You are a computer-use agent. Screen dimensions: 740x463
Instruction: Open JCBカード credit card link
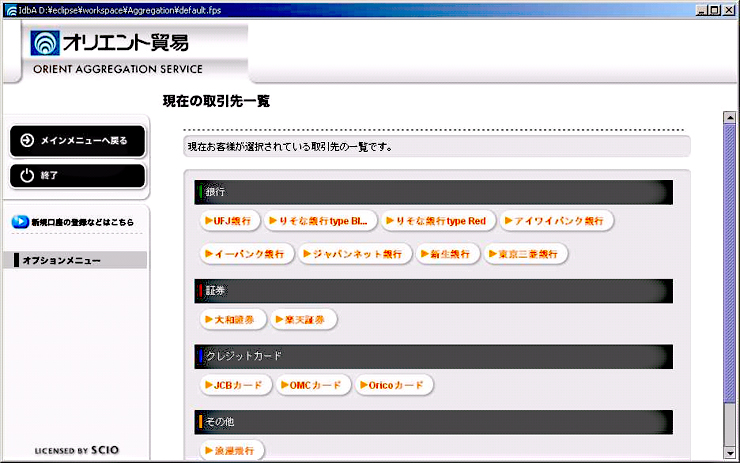(x=236, y=385)
